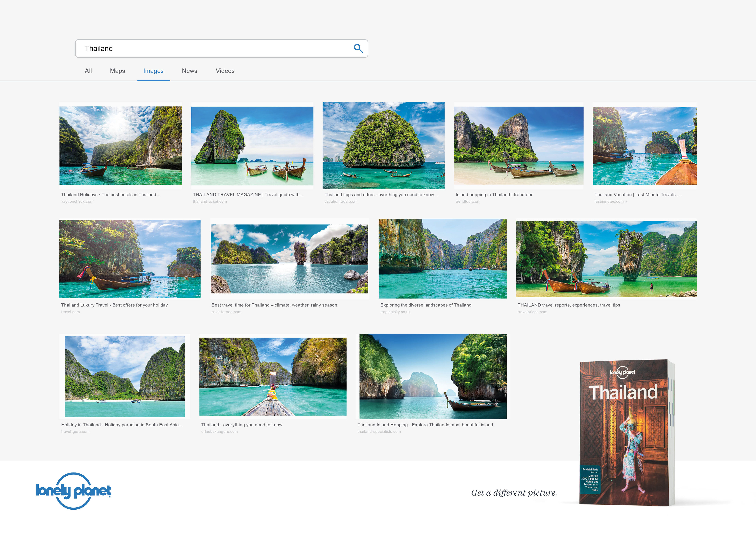Open the THAILAND TRAVEL MAGAZINE image thumbnail
This screenshot has width=756, height=535.
coord(252,146)
